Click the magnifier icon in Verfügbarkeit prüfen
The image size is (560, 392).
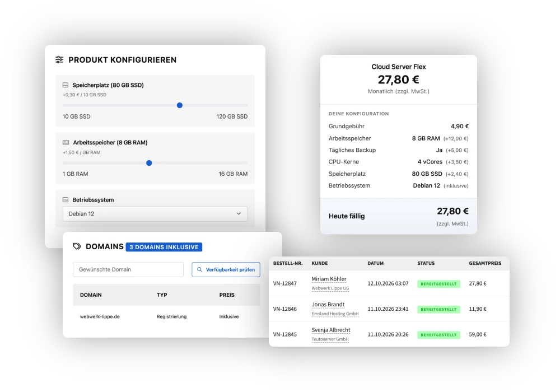[x=200, y=269]
